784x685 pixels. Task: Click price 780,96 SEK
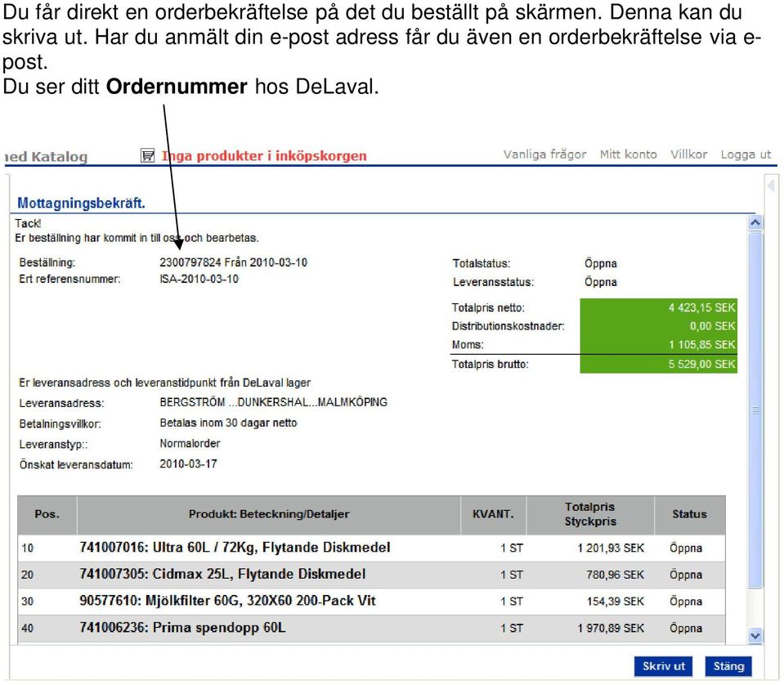tap(615, 575)
